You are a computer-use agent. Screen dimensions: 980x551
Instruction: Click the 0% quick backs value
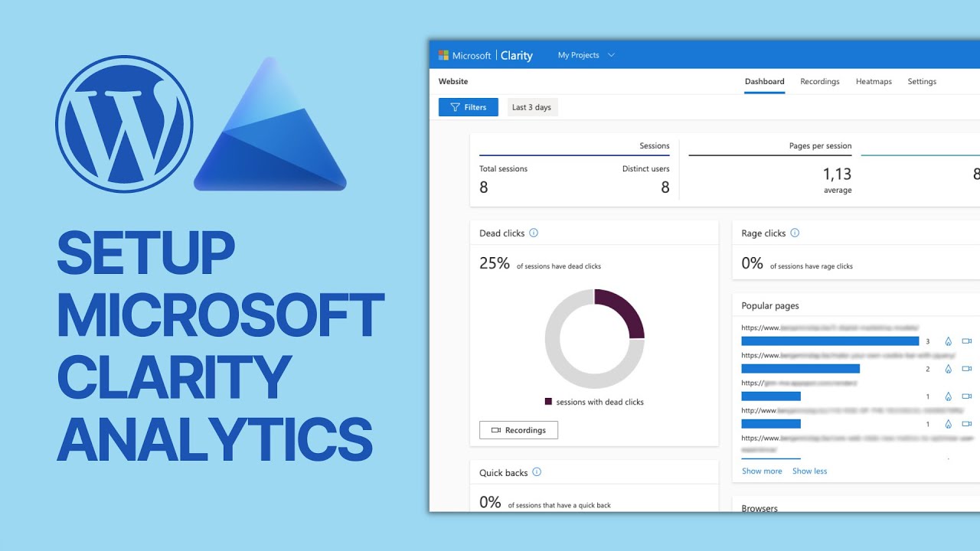[490, 503]
